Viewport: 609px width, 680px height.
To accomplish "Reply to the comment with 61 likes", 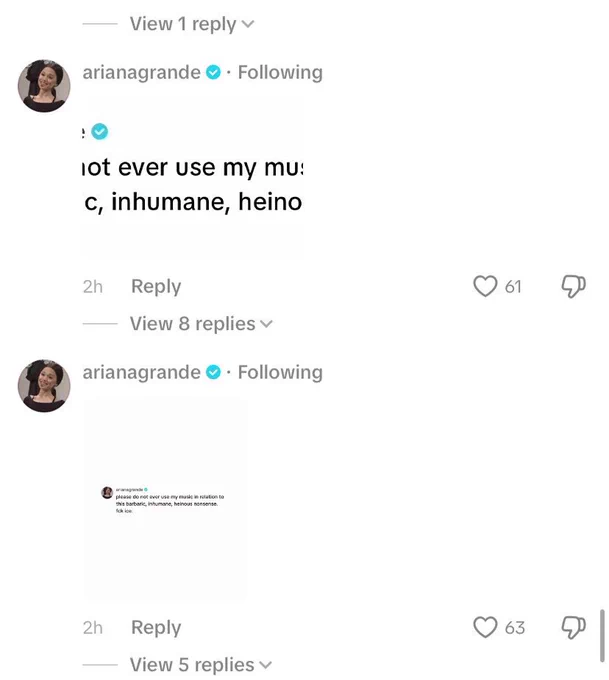I will click(x=156, y=286).
